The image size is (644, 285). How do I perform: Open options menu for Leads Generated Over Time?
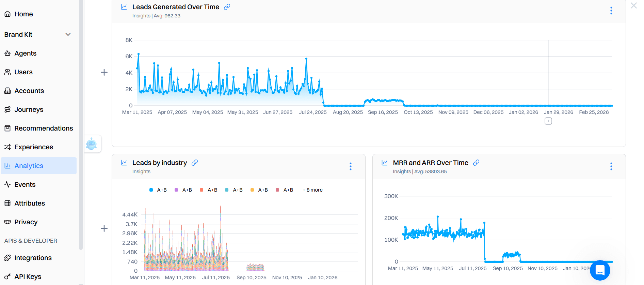[x=611, y=11]
